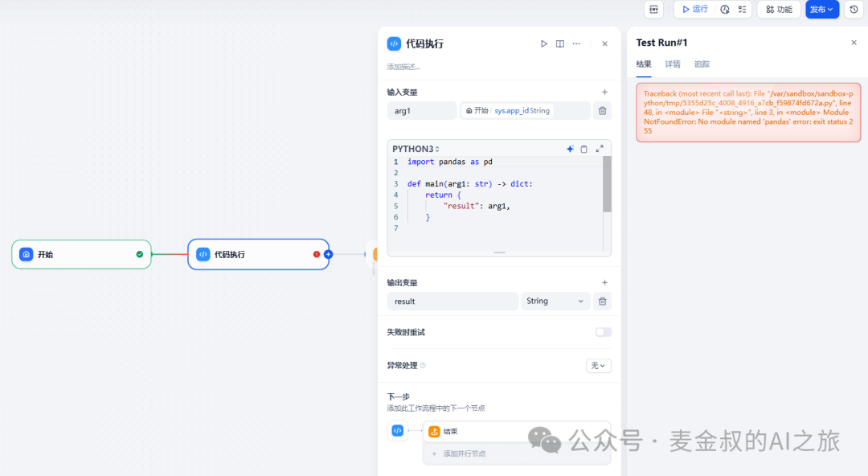Viewport: 868px width, 476px height.
Task: Close the 代码执行 settings panel
Action: (604, 43)
